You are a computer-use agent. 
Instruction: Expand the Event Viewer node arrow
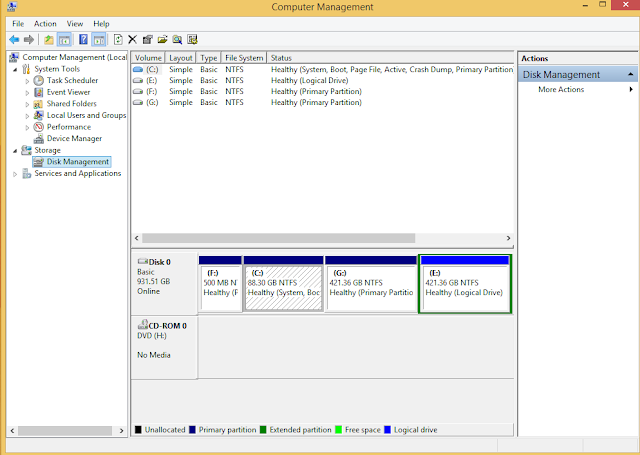27,93
